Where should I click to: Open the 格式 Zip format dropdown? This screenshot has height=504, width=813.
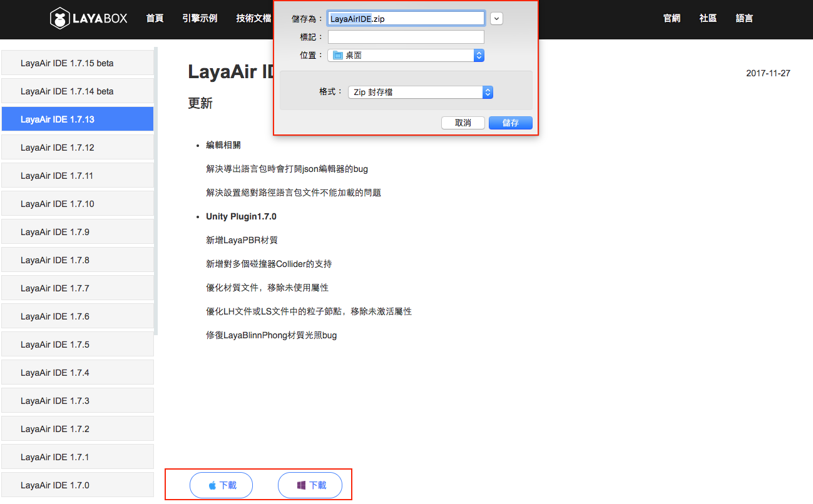(x=420, y=92)
